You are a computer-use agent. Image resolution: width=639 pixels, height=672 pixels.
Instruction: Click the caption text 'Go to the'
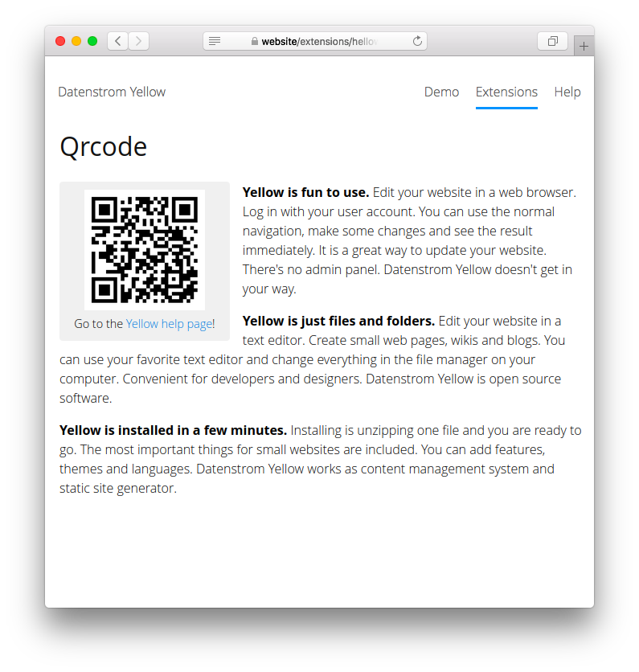98,324
